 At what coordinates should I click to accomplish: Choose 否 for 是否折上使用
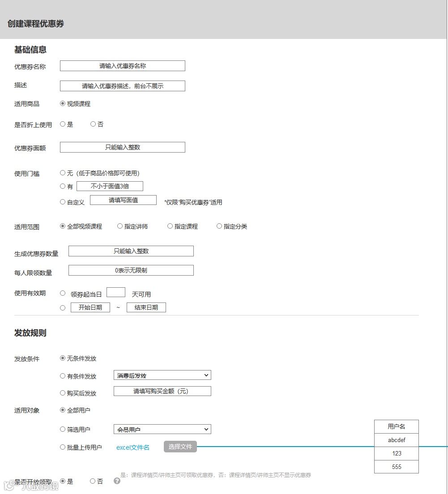click(x=93, y=124)
